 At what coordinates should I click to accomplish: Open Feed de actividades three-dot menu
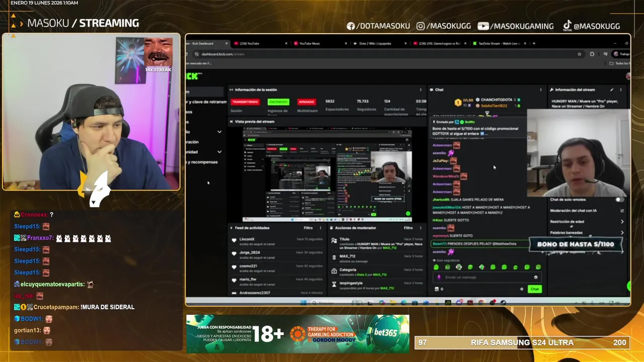(320, 228)
